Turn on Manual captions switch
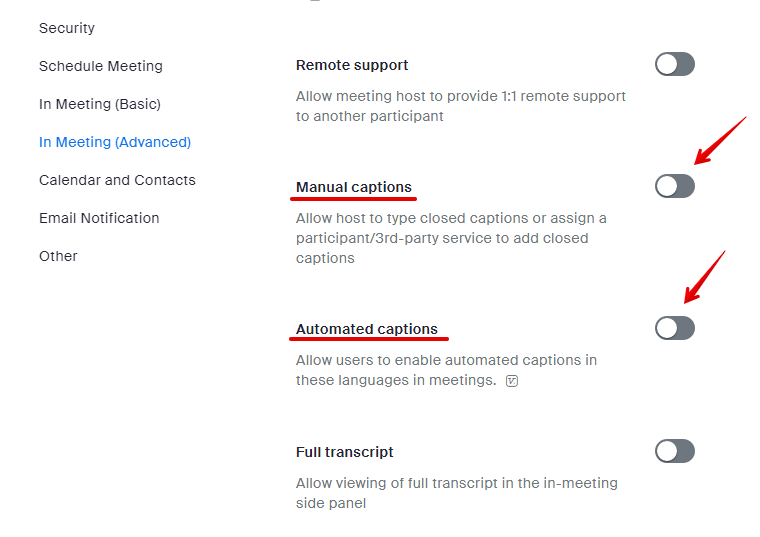Viewport: 760px width, 537px height. click(x=674, y=186)
